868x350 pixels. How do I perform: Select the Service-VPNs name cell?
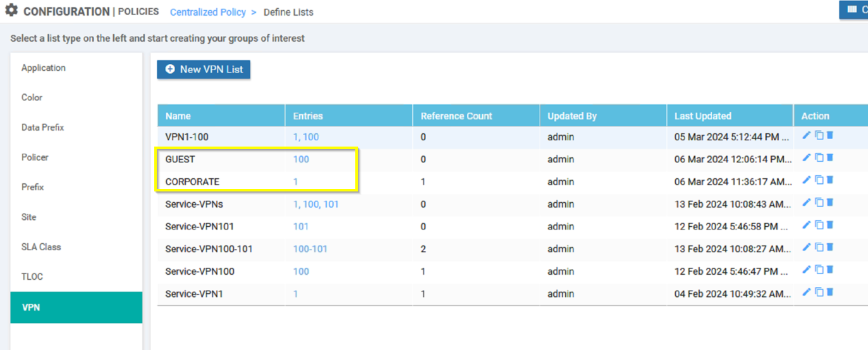pos(194,204)
